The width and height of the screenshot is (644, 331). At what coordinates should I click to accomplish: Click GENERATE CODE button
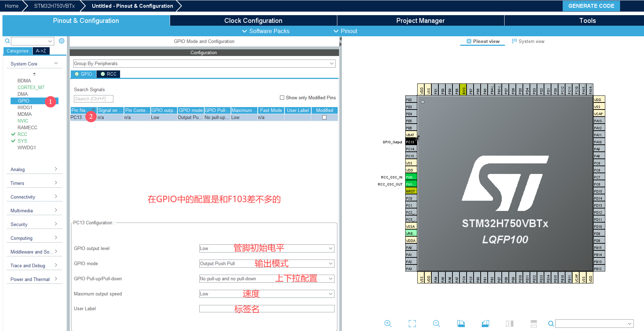[591, 6]
